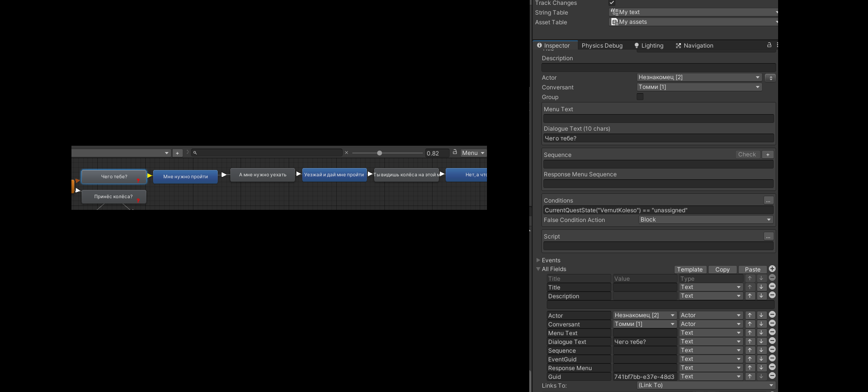The height and width of the screenshot is (392, 868).
Task: Open the Conditions wizard ellipsis button
Action: pos(768,200)
